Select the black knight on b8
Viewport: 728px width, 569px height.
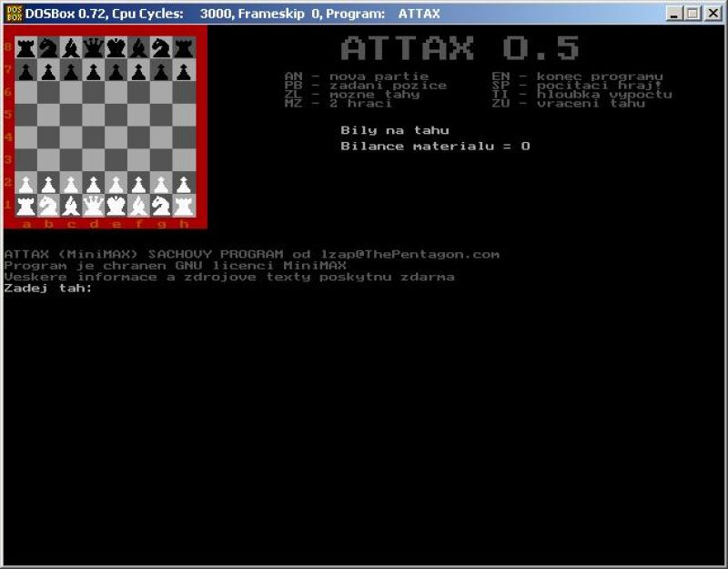(49, 48)
